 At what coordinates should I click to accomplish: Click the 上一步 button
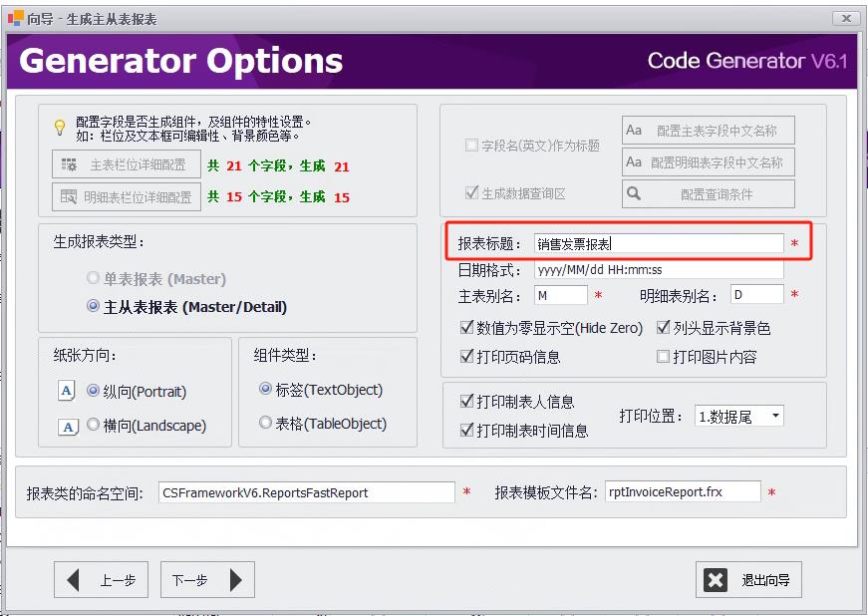pyautogui.click(x=101, y=579)
